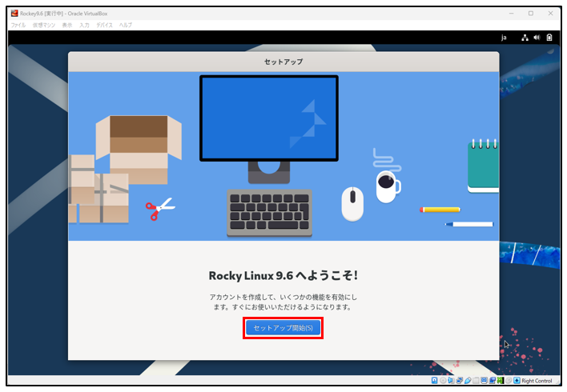Click the optical disc status icon
The height and width of the screenshot is (392, 567).
click(x=444, y=380)
